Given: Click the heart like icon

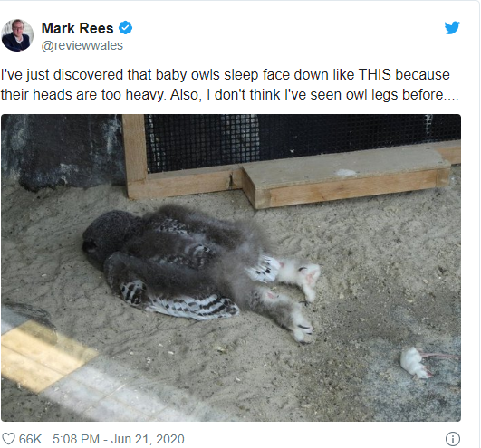Looking at the screenshot, I should click(x=8, y=439).
